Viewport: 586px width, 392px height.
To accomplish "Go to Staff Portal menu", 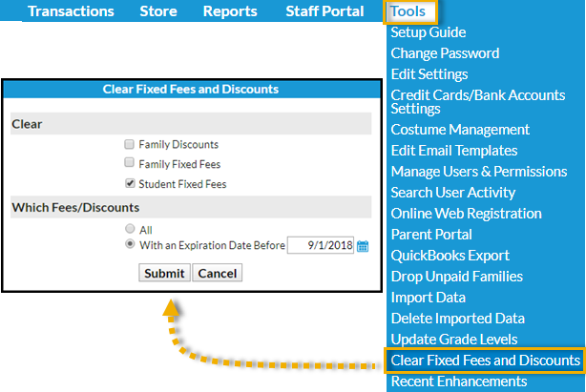I will point(324,11).
